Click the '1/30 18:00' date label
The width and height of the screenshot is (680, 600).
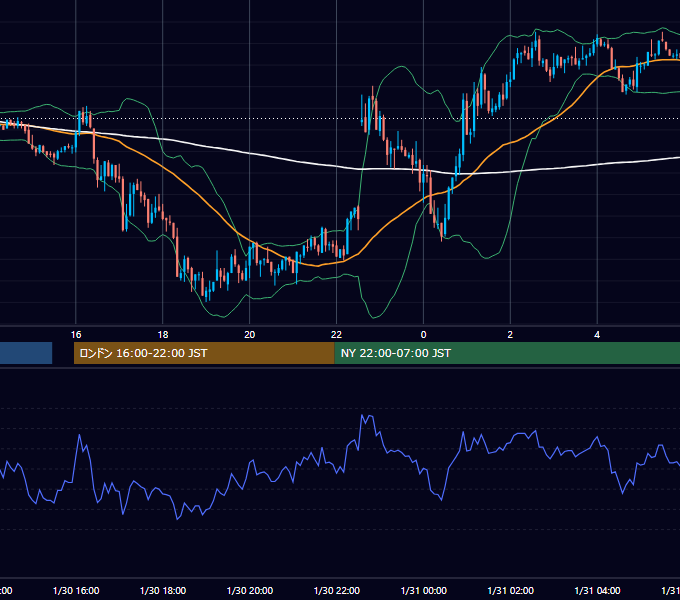[163, 590]
